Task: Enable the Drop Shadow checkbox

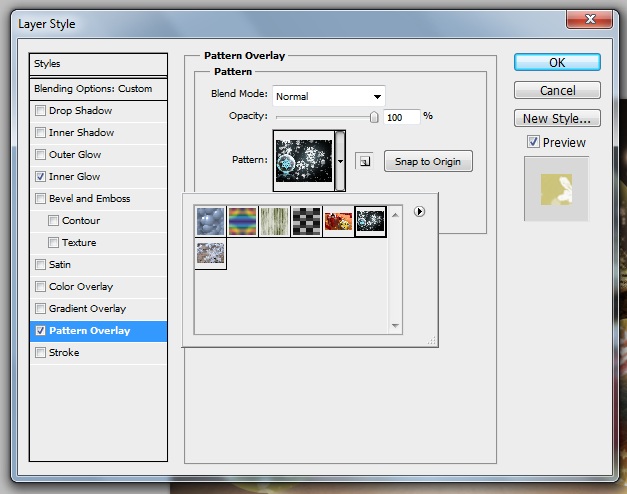Action: coord(40,110)
